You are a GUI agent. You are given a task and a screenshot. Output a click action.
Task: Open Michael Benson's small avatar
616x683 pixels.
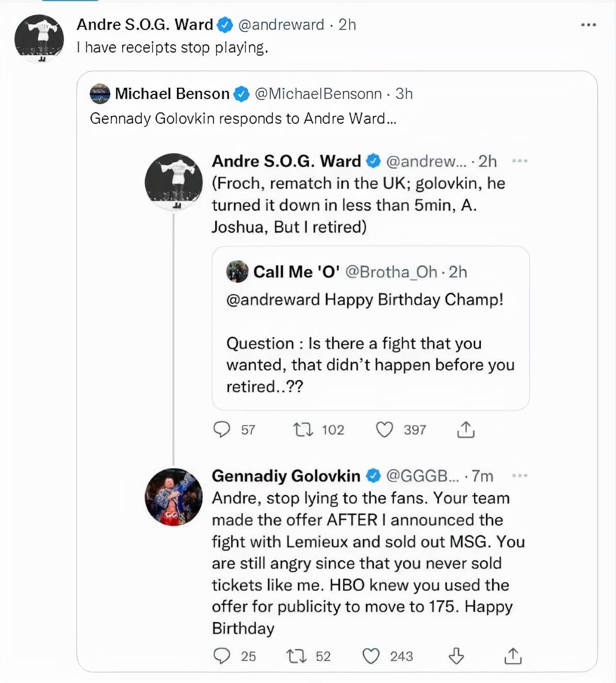point(100,93)
